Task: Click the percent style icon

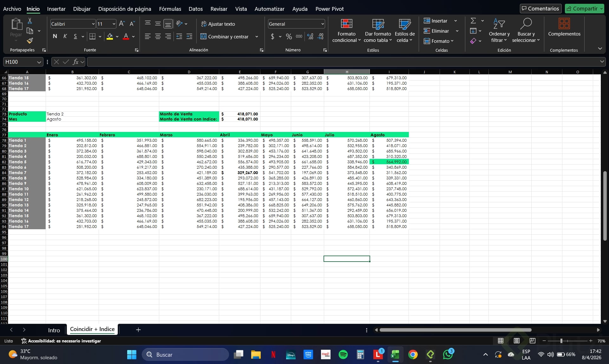Action: coord(289,37)
